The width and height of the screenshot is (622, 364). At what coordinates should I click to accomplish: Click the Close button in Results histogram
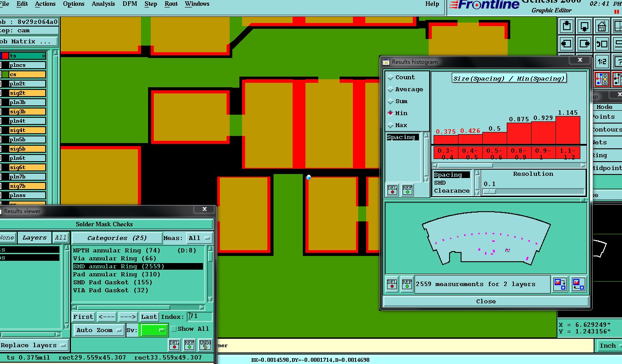pos(486,301)
